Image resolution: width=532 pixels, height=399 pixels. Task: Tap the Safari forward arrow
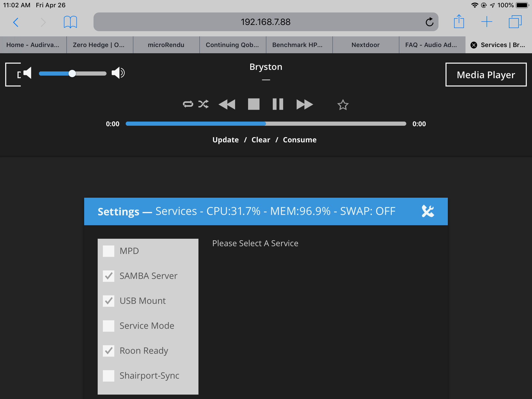[43, 22]
